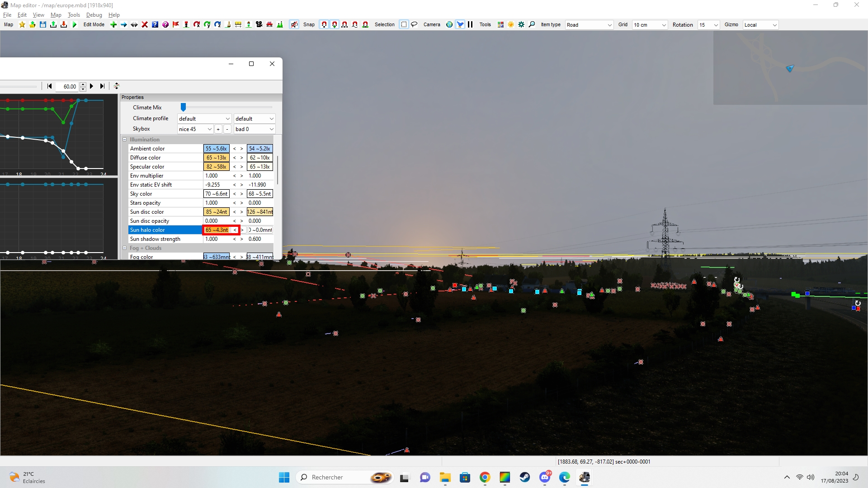
Task: Open the Debug menu
Action: click(94, 15)
